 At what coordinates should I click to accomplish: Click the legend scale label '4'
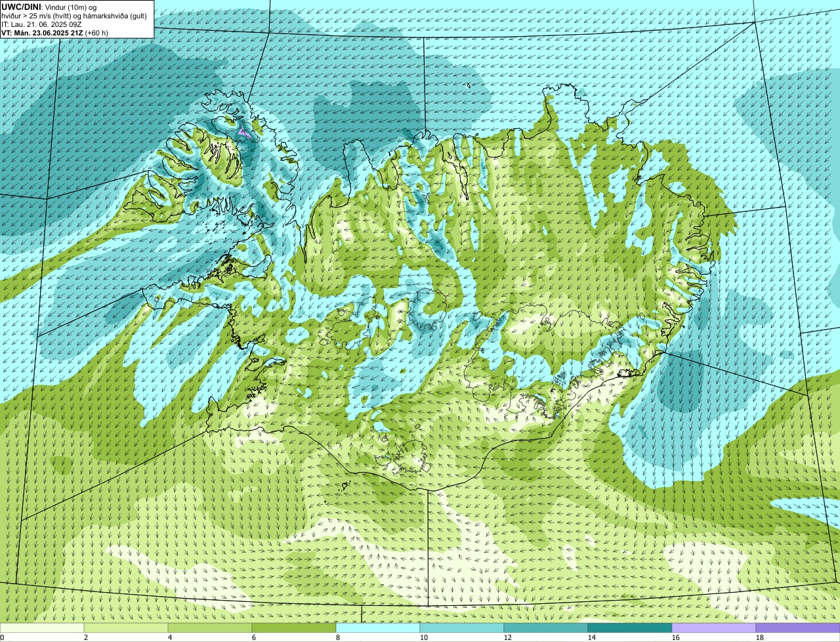170,637
